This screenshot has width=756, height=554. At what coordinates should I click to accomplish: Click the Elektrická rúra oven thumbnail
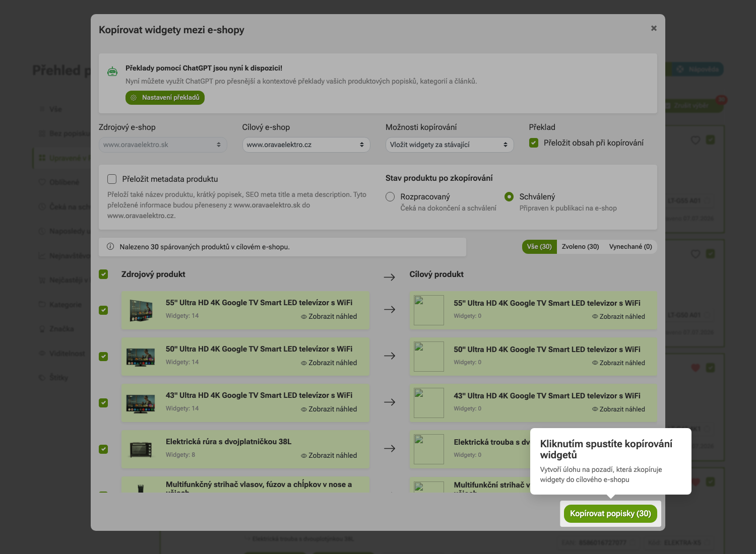pos(141,449)
